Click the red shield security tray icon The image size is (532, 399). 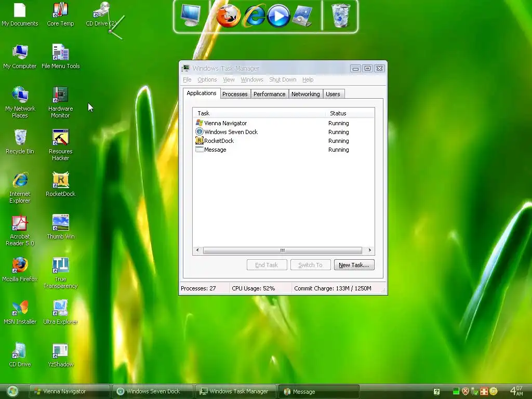(x=465, y=391)
